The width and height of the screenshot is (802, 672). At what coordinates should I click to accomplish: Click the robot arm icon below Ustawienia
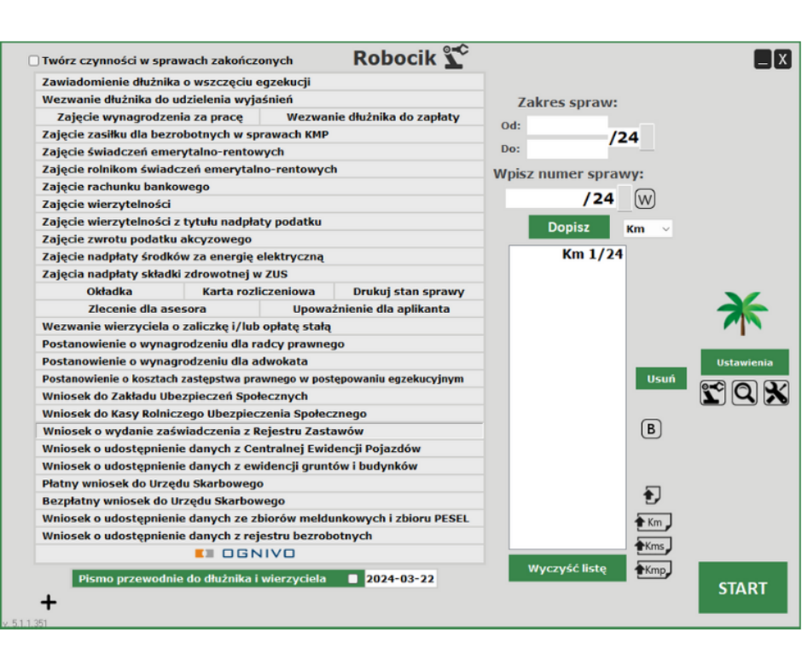(712, 393)
